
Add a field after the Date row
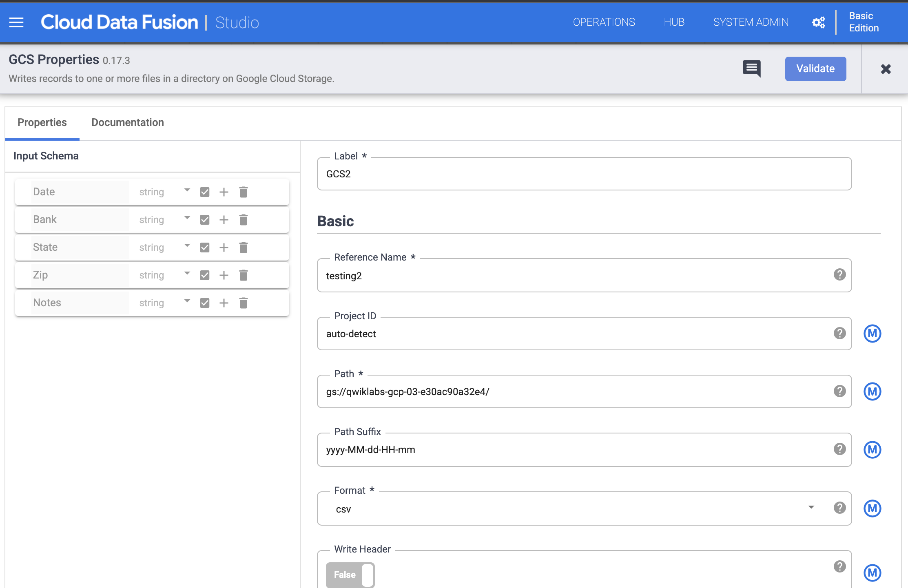click(x=224, y=192)
